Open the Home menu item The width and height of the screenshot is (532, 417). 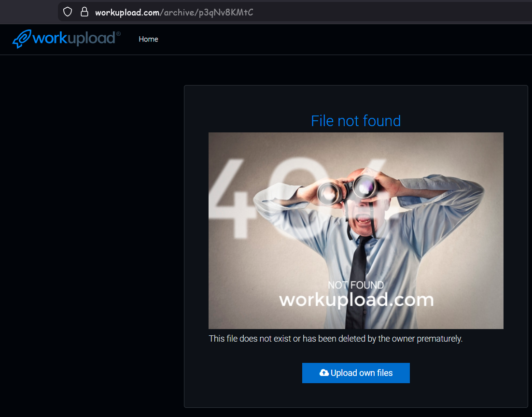click(148, 39)
